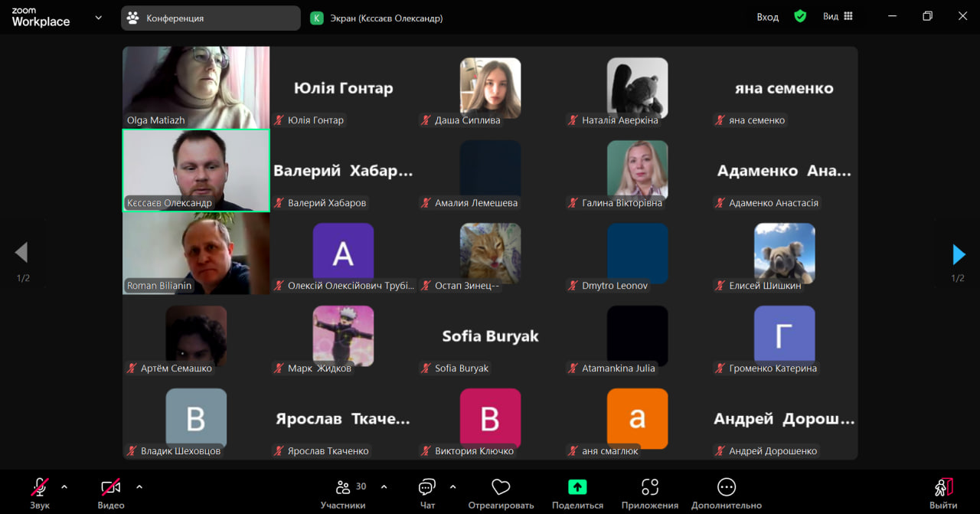Click the Zoom Workplace logo
The width and height of the screenshot is (980, 514).
tap(41, 18)
